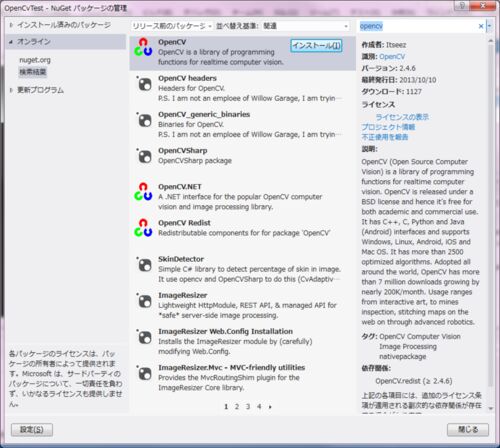Image resolution: width=500 pixels, height=448 pixels.
Task: Select 検索結果 in the left pane
Action: pos(33,72)
